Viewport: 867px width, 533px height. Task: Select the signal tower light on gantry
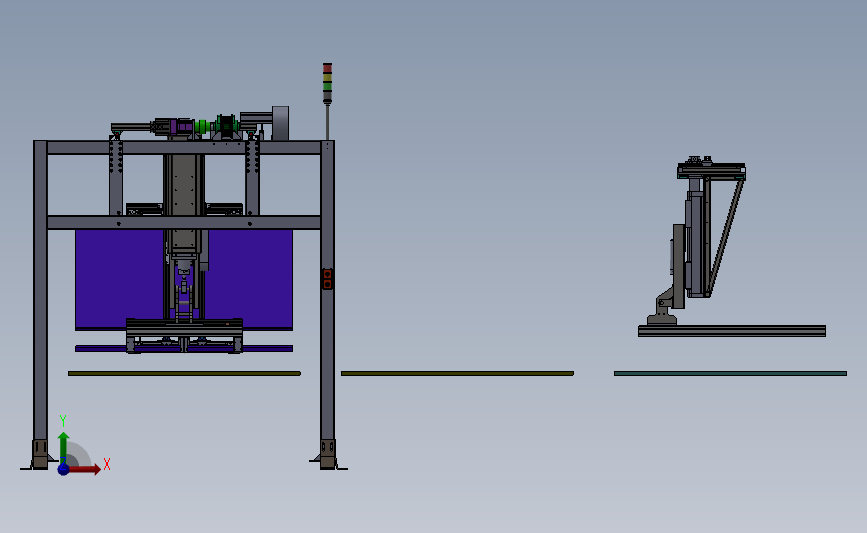[327, 83]
